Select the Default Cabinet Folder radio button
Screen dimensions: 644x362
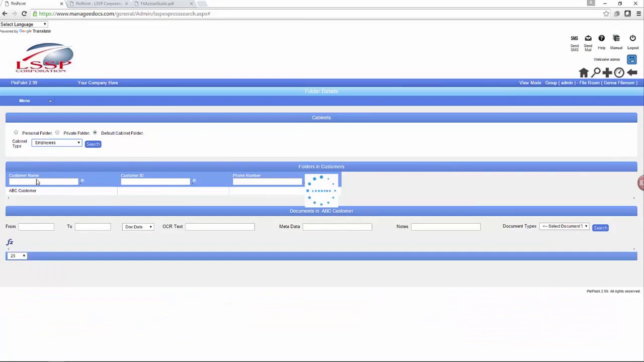tap(95, 133)
